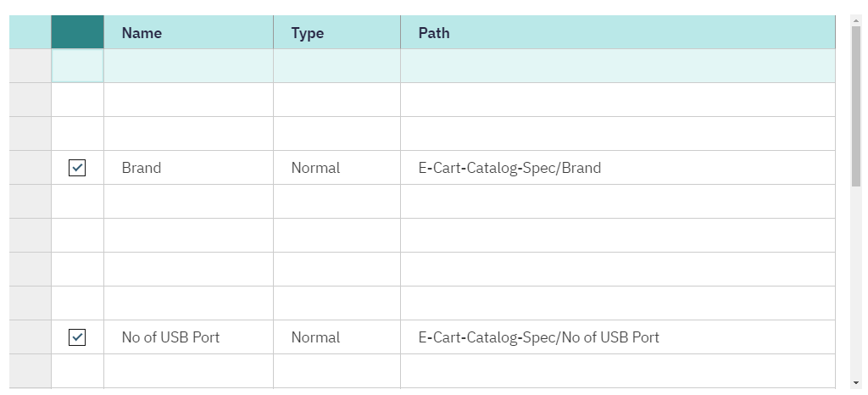This screenshot has width=868, height=395.
Task: Click the empty filter cell under Type
Action: tap(337, 66)
